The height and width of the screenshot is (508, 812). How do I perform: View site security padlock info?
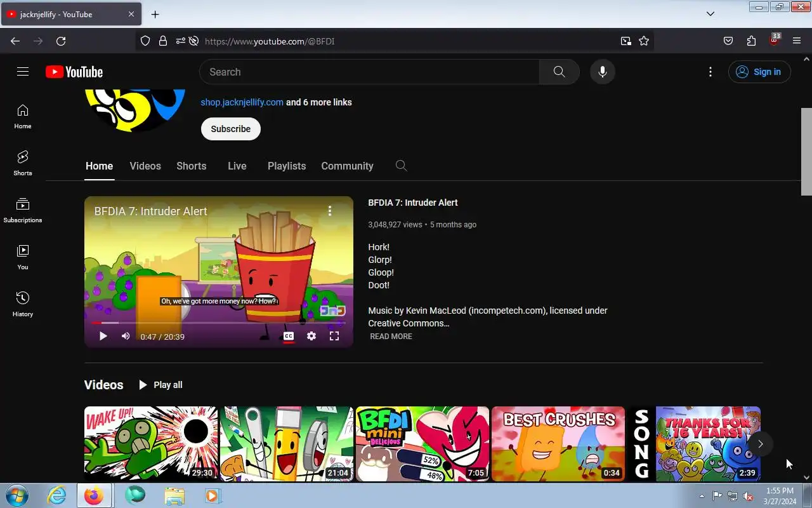[163, 41]
